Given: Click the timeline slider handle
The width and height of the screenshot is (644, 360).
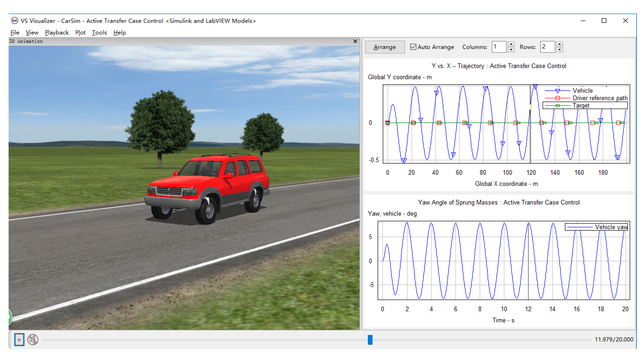Looking at the screenshot, I should tap(370, 340).
